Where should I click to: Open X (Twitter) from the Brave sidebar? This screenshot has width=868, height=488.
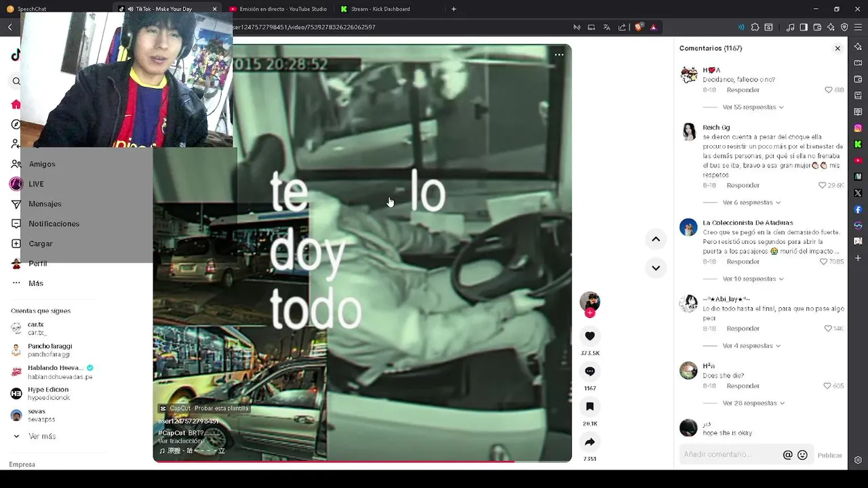pos(858,193)
